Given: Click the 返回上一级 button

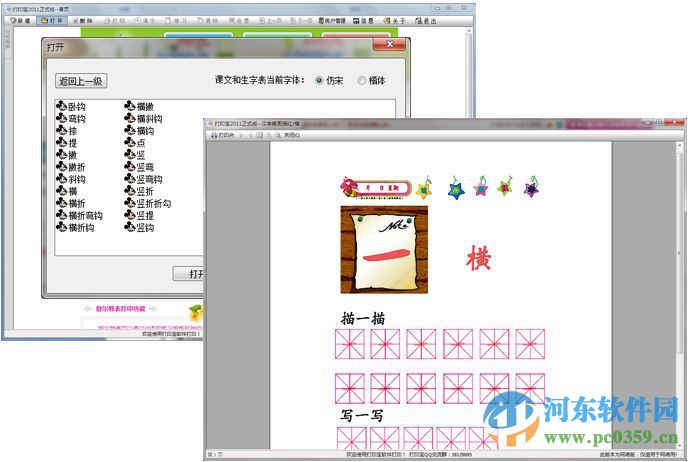Looking at the screenshot, I should click(81, 81).
